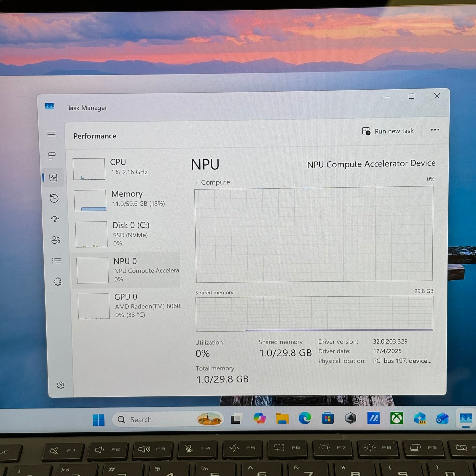Click the NPU 0 sidebar entry
This screenshot has height=476, width=476.
[x=127, y=269]
